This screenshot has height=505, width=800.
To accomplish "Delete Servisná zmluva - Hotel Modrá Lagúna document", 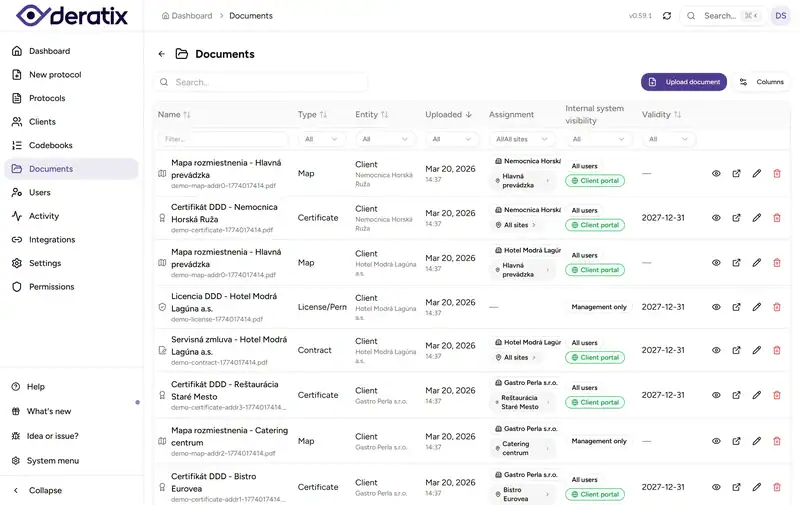I will tap(777, 350).
